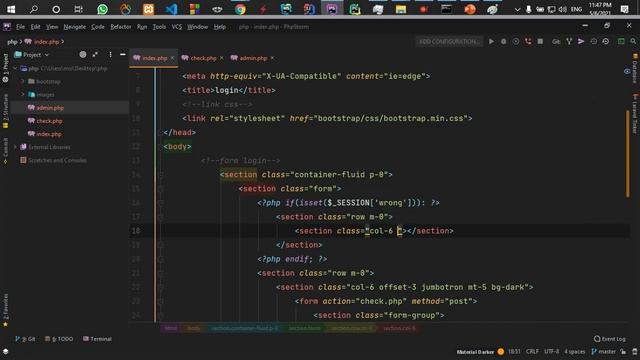
Task: Open Commit tool window on left edge
Action: tap(5, 150)
